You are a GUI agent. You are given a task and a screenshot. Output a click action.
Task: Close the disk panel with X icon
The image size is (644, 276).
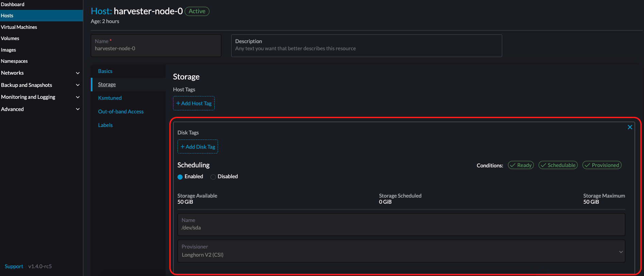click(630, 127)
